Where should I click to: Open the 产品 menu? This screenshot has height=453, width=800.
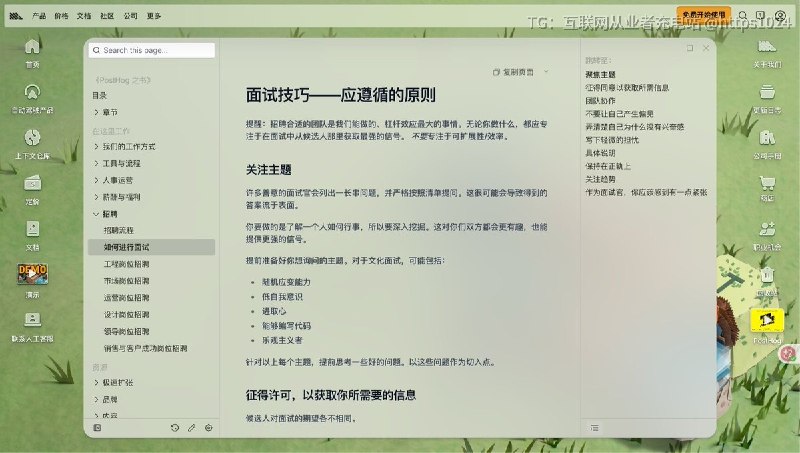[39, 16]
